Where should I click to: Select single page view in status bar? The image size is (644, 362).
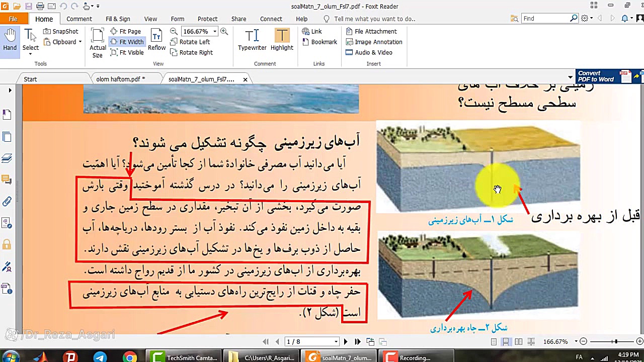[494, 341]
